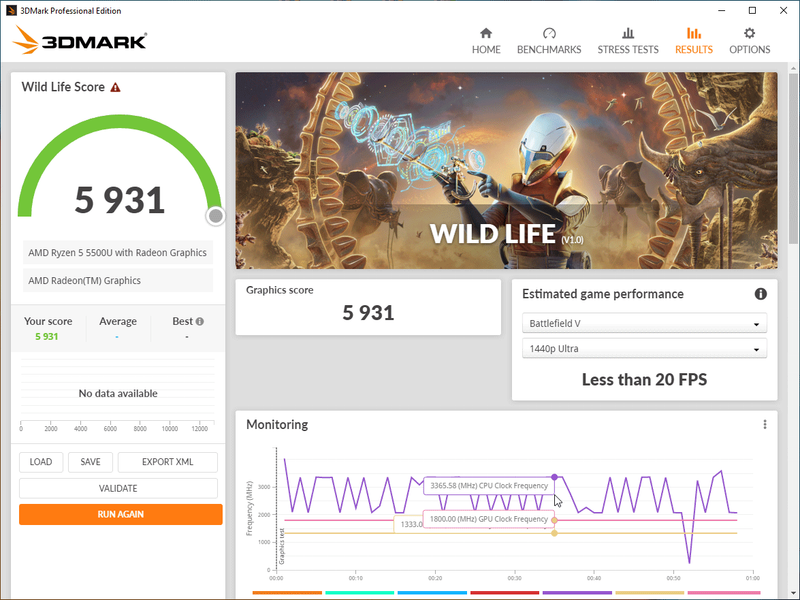Click the purple legend color bar
The width and height of the screenshot is (800, 600).
[x=577, y=593]
